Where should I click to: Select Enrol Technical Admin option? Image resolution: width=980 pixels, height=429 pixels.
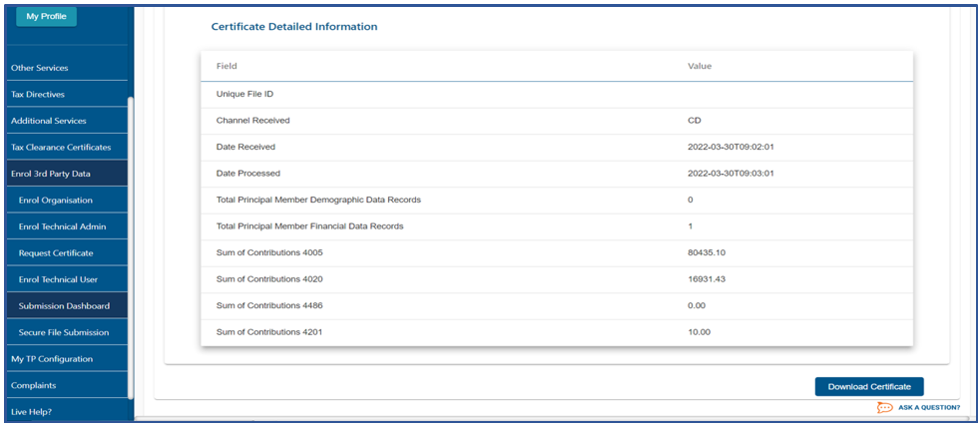(x=61, y=226)
